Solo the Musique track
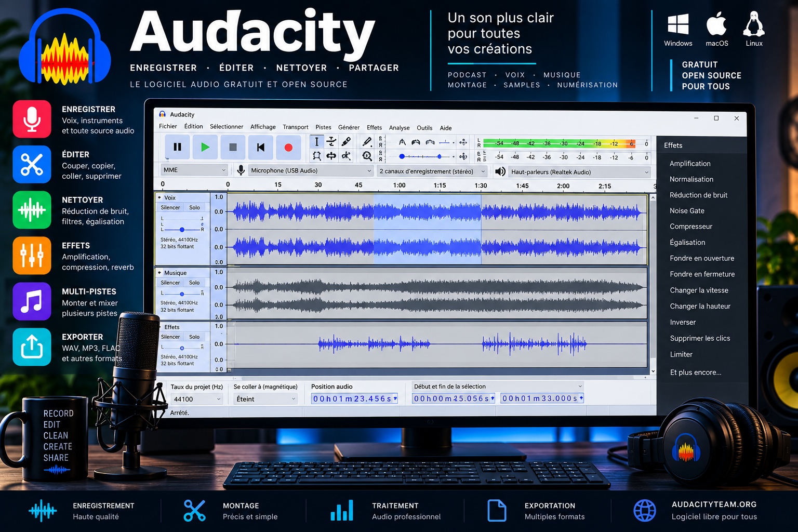798x532 pixels. point(194,283)
